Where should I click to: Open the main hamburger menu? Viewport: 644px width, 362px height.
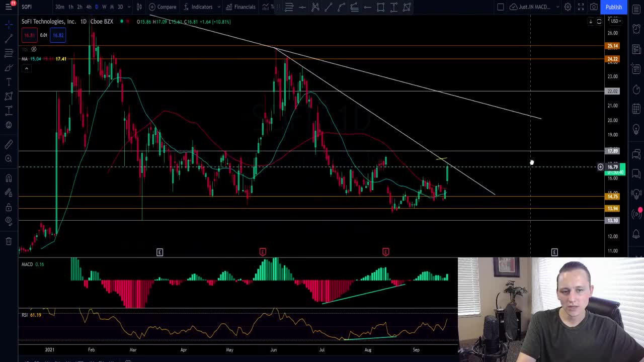[9, 7]
